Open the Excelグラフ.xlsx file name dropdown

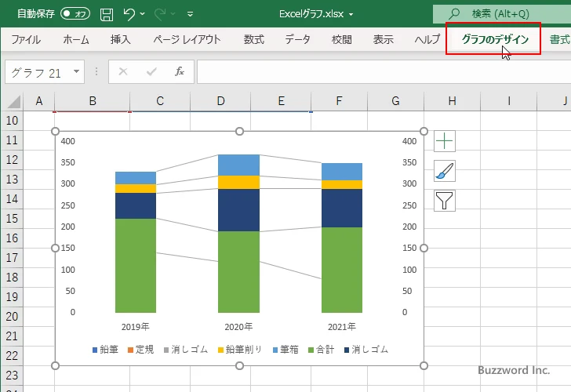(x=351, y=14)
